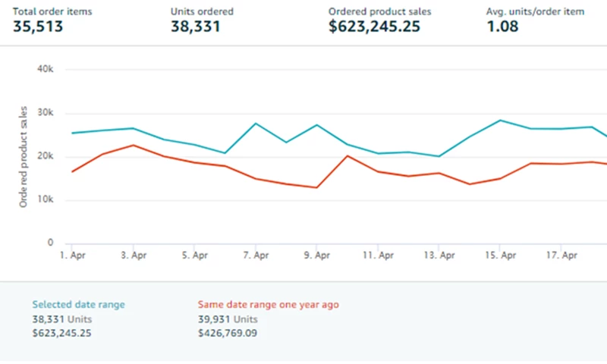Click the red line low point at 9 April

[316, 187]
